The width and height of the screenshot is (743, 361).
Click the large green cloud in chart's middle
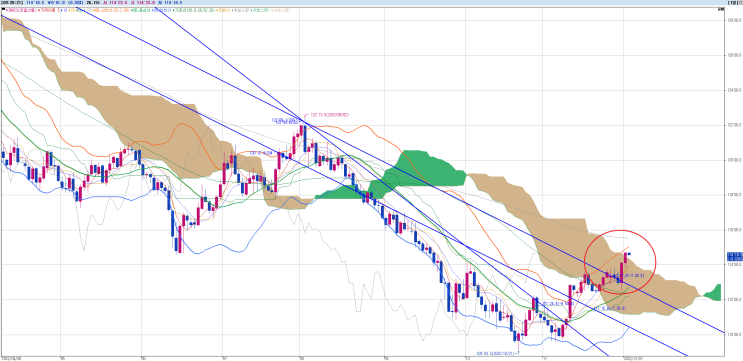click(x=417, y=171)
